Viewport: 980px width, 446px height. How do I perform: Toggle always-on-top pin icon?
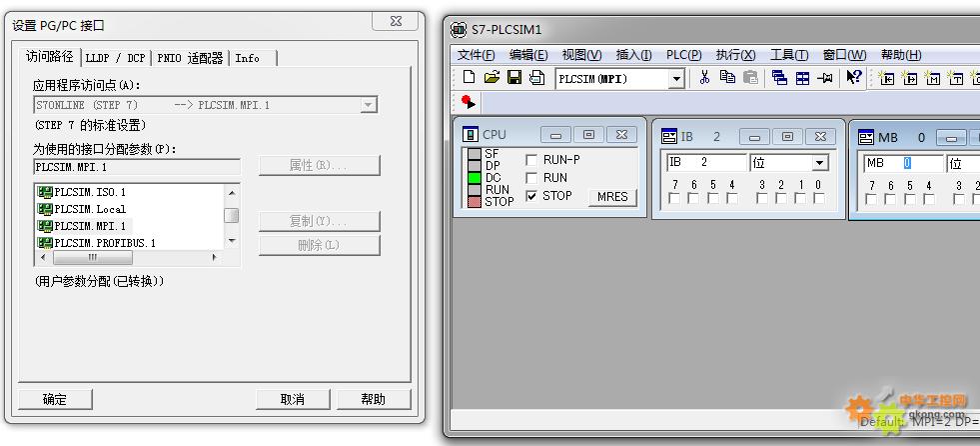point(825,78)
